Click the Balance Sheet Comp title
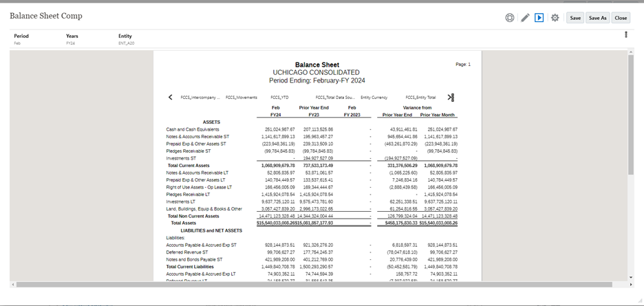This screenshot has width=644, height=306. [x=46, y=16]
